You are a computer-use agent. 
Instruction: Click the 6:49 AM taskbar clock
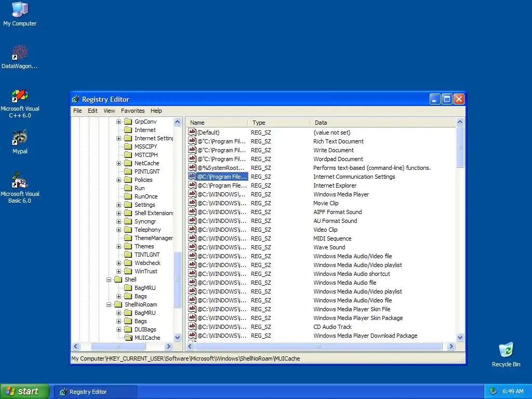513,391
